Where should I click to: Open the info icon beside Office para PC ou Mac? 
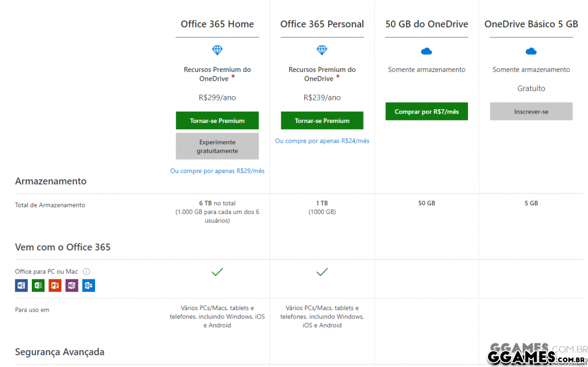point(86,271)
